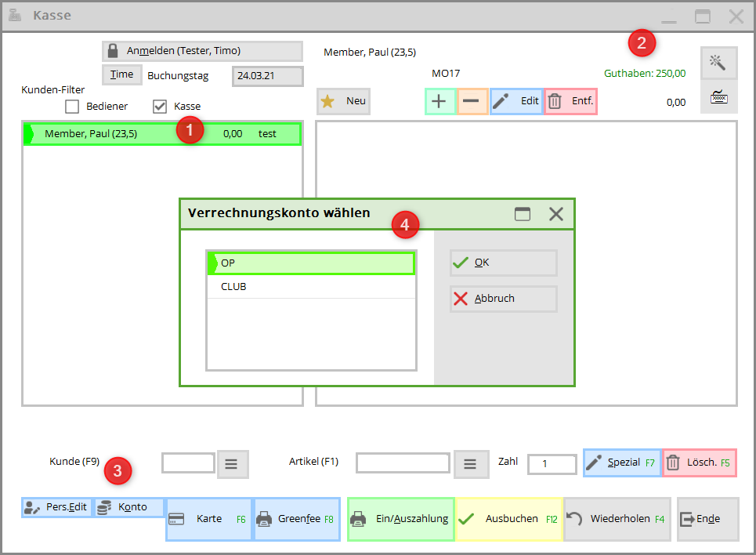Click the Ende exit button

coord(707,519)
